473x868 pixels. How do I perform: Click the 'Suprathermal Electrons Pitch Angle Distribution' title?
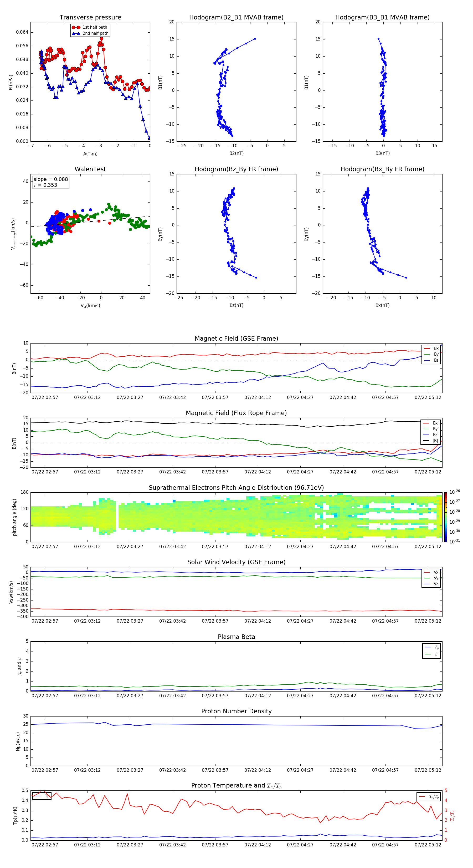pyautogui.click(x=236, y=488)
